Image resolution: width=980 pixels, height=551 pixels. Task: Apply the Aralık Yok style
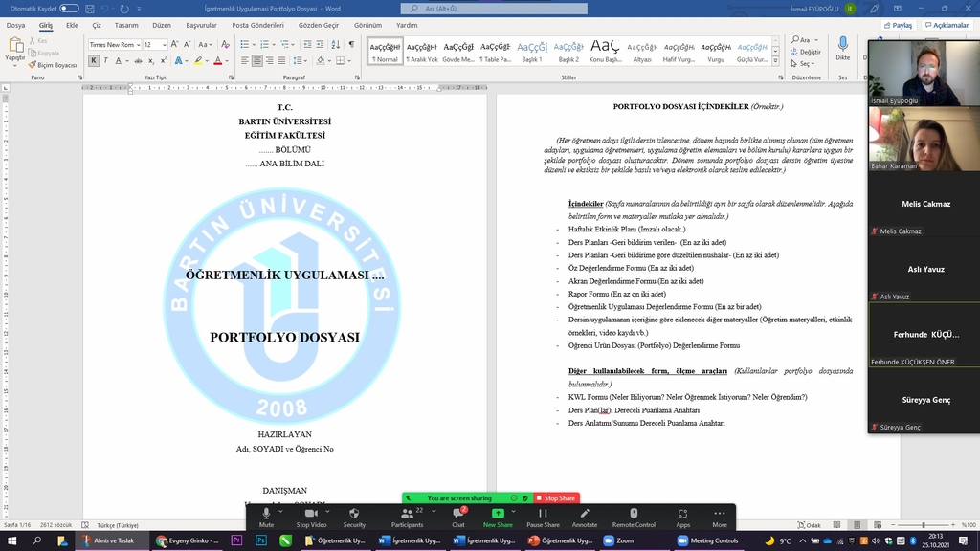[422, 52]
